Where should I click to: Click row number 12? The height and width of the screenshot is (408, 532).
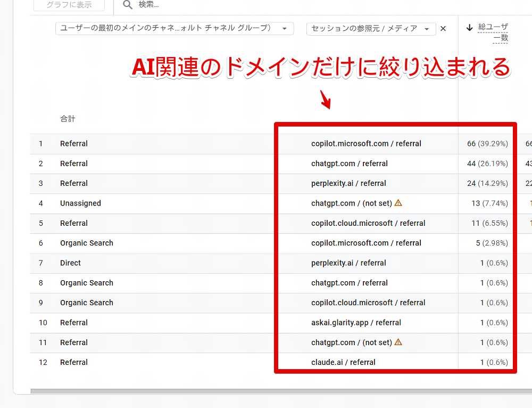click(x=43, y=363)
